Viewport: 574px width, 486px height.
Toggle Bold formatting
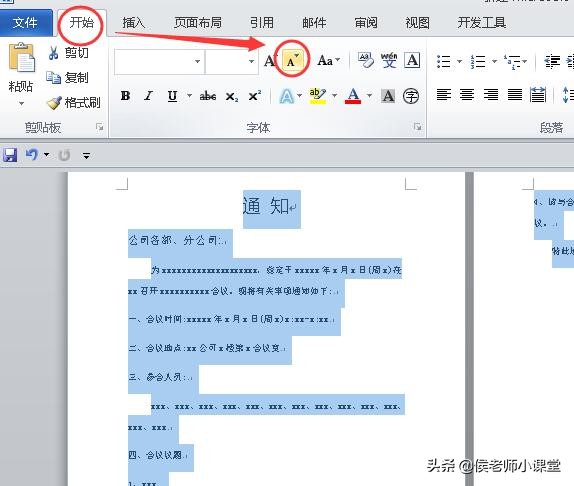tap(125, 96)
